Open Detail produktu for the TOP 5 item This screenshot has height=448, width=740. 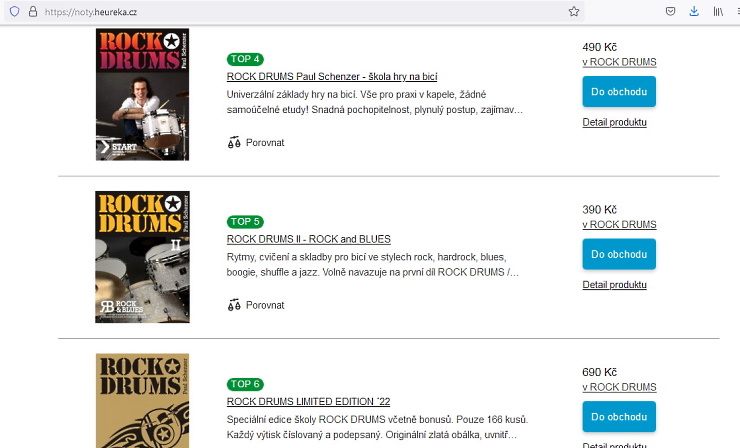click(x=614, y=284)
